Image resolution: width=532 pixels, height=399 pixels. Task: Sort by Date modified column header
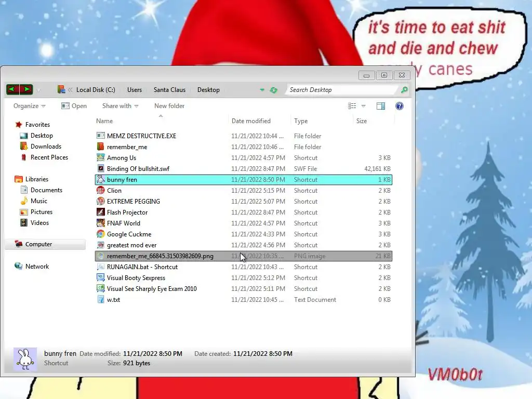point(251,121)
